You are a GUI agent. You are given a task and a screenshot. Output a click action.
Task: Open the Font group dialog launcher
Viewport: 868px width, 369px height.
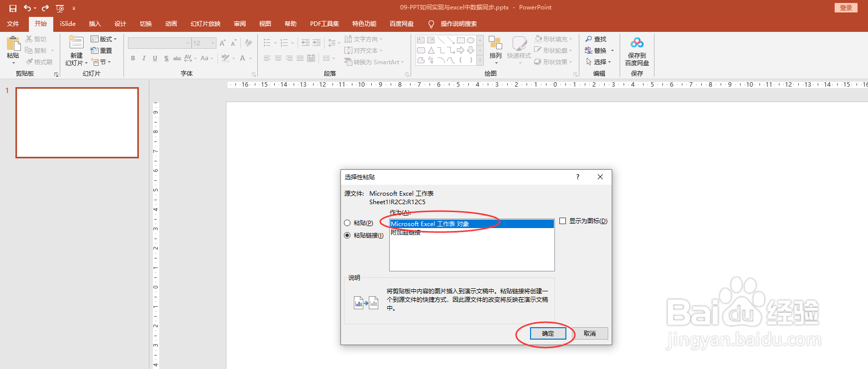click(x=254, y=75)
